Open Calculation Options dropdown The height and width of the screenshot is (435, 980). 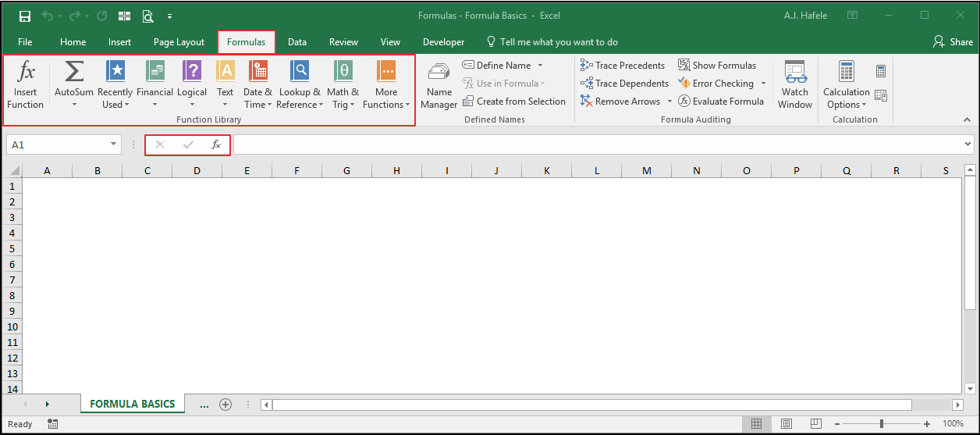click(847, 86)
